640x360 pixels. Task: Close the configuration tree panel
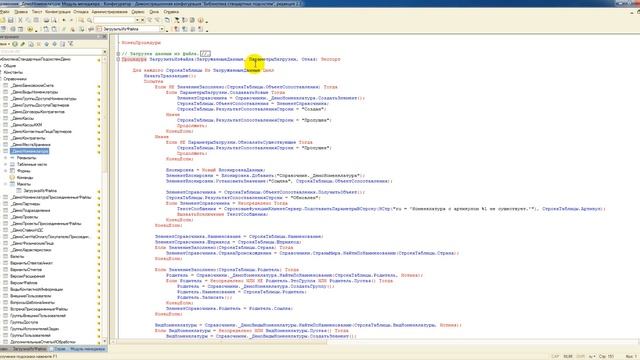tap(104, 37)
